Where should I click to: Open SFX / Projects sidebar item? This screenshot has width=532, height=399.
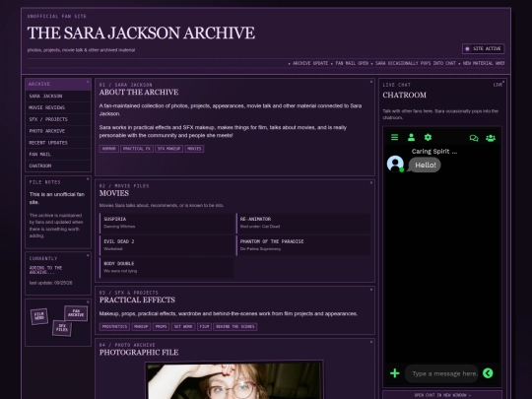[x=58, y=119]
